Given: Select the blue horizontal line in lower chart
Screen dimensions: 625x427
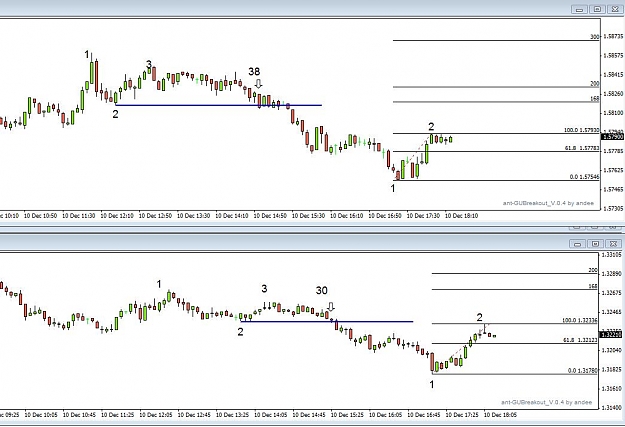Looking at the screenshot, I should [x=327, y=321].
